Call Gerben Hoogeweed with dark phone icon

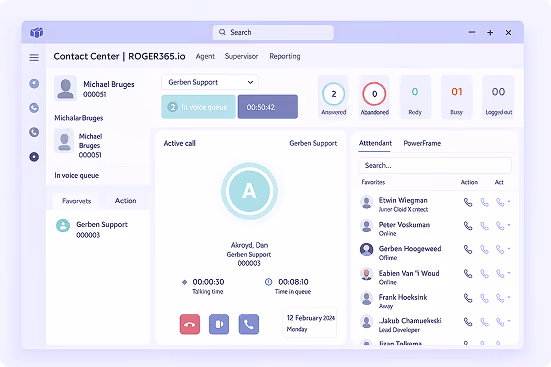(468, 250)
